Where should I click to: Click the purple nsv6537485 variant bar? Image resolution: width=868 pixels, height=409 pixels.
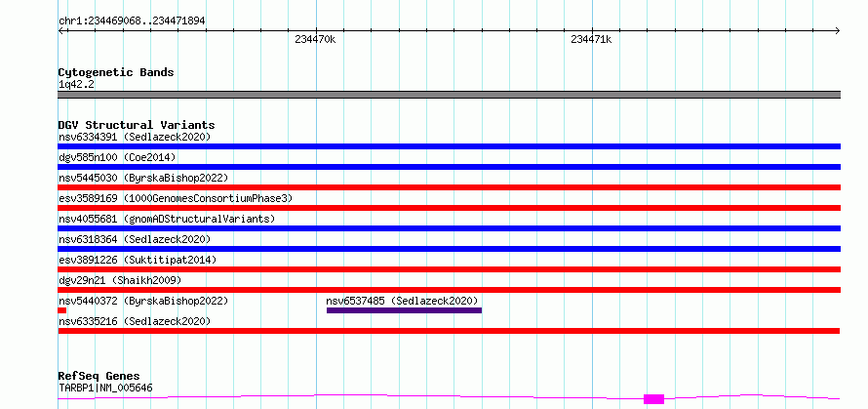tap(404, 310)
